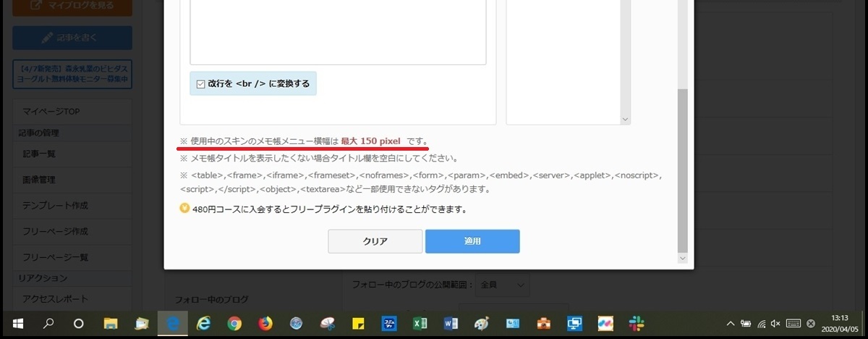Screen dimensions: 868x339
Task: Open the 森永乳業 yogurt monitor banner
Action: [x=72, y=74]
